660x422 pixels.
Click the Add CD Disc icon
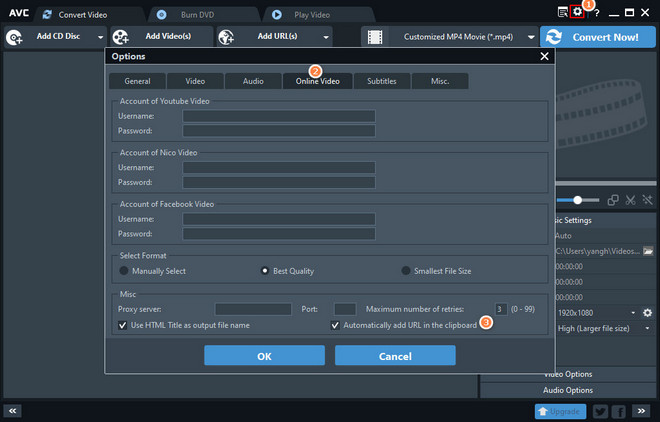[x=14, y=37]
